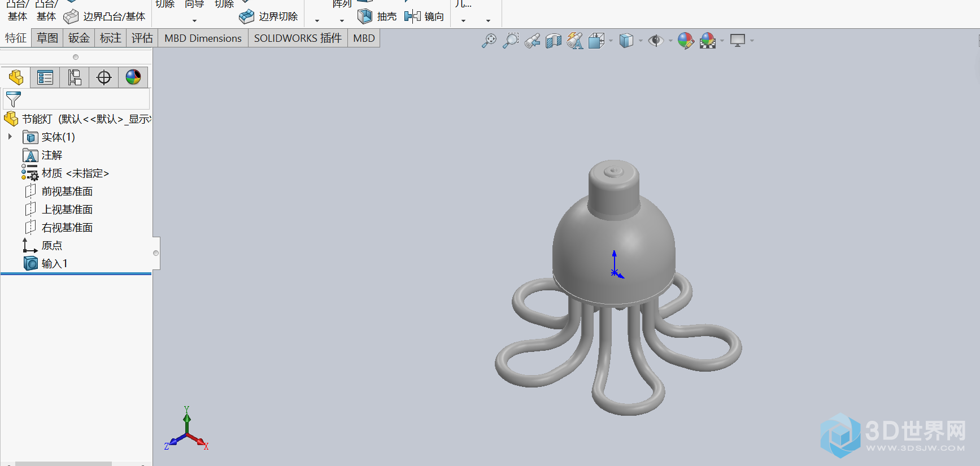Viewport: 980px width, 466px height.
Task: Open the 标注 ribbon tab
Action: (x=111, y=38)
